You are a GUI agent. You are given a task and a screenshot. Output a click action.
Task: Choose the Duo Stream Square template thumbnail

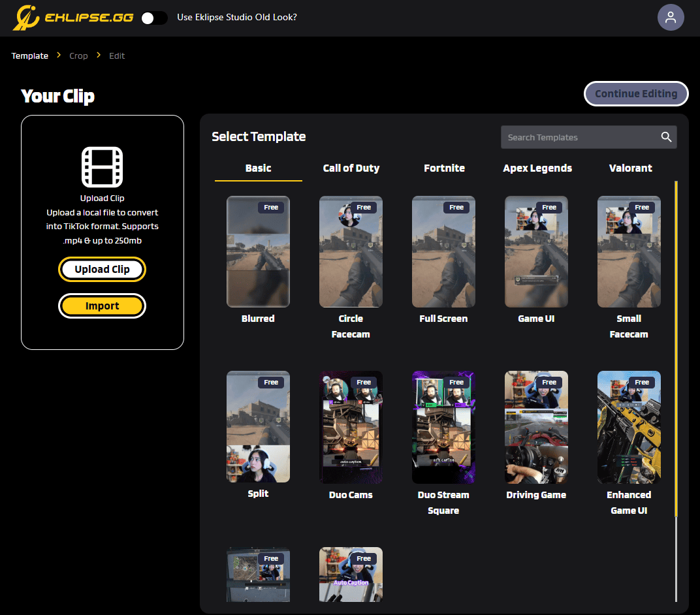pos(444,427)
